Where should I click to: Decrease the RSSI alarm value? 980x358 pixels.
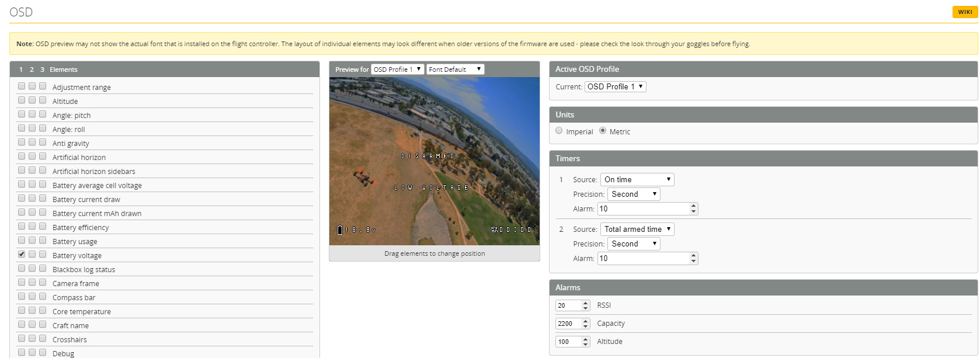586,308
